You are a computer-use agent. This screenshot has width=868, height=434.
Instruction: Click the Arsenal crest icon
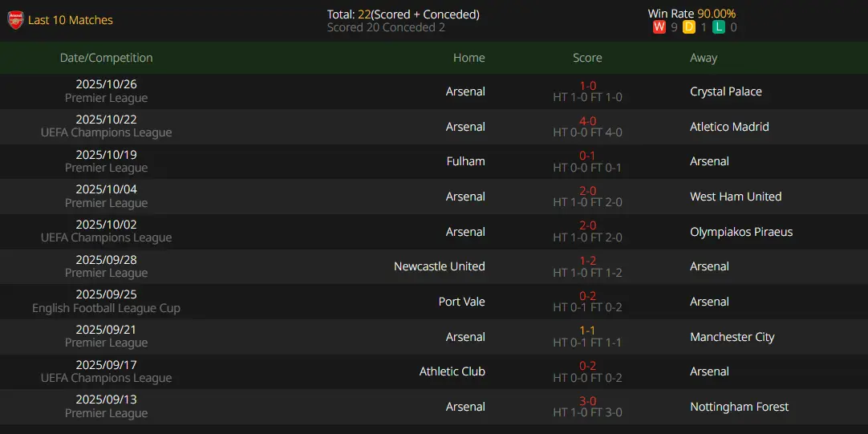[15, 21]
